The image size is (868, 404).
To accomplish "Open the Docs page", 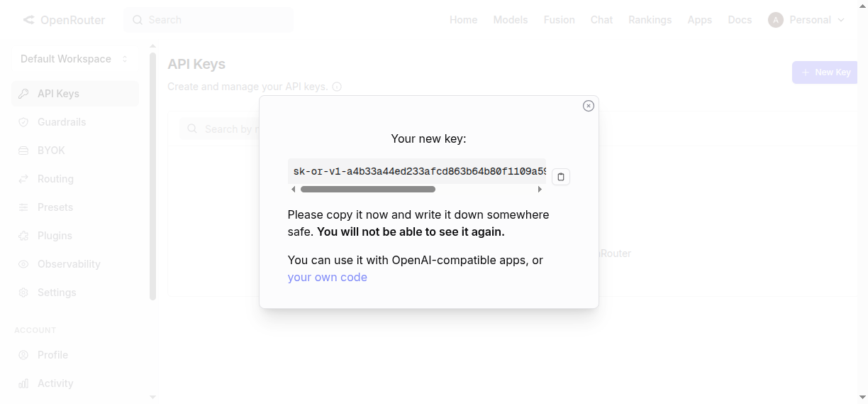I will point(740,20).
